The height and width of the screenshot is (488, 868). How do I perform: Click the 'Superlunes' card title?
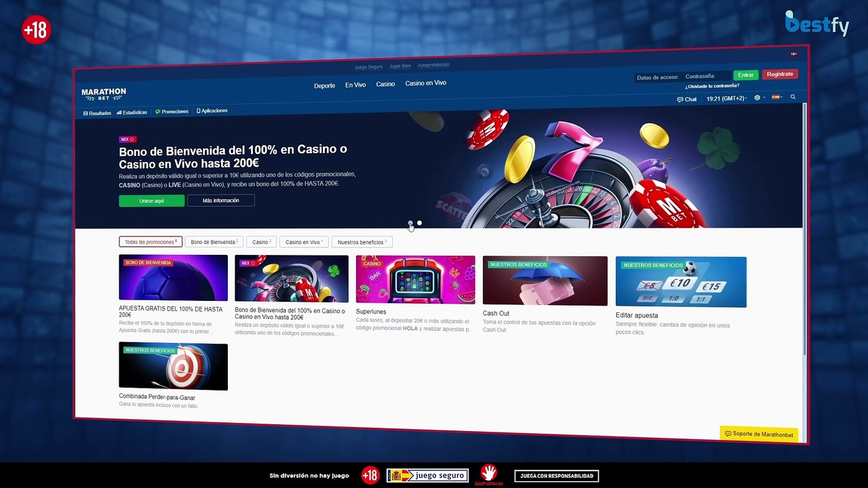click(371, 312)
